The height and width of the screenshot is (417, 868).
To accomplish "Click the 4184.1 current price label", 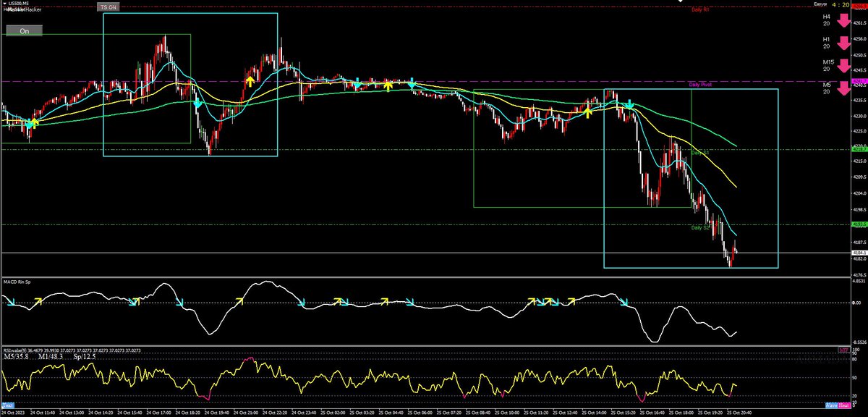I will (860, 253).
